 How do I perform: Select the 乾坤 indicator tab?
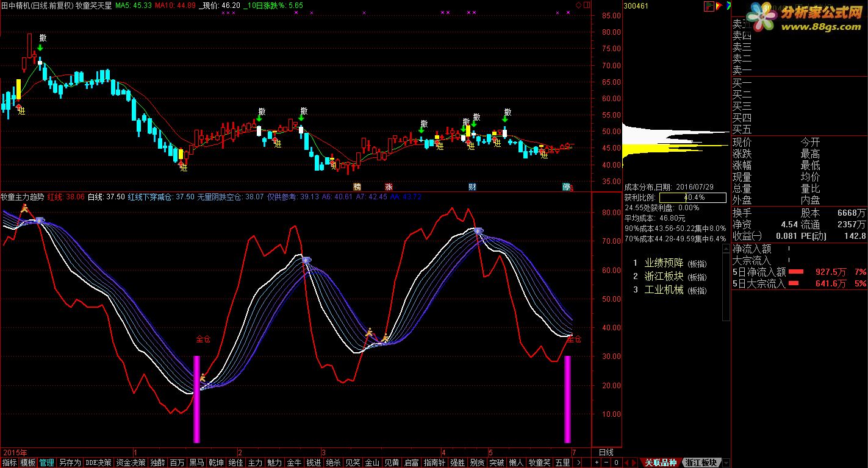pos(216,463)
